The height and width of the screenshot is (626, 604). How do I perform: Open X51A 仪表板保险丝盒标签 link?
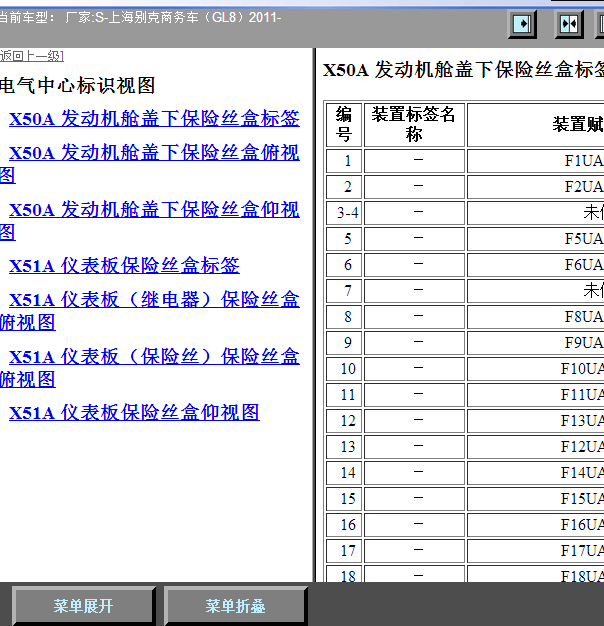[124, 265]
